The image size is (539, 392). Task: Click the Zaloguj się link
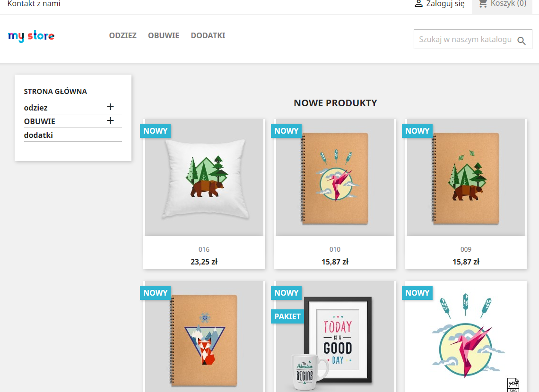(x=445, y=3)
